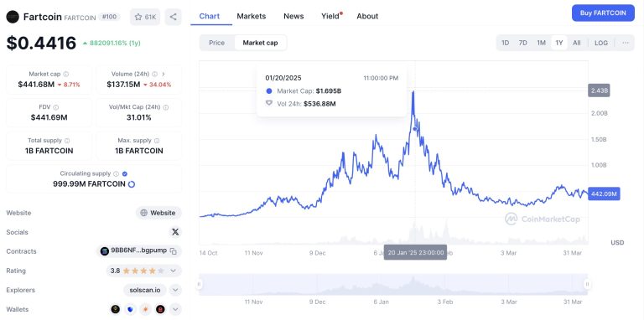Expand the Wallets list chevron
Viewport: 644px width, 320px height.
tap(175, 309)
